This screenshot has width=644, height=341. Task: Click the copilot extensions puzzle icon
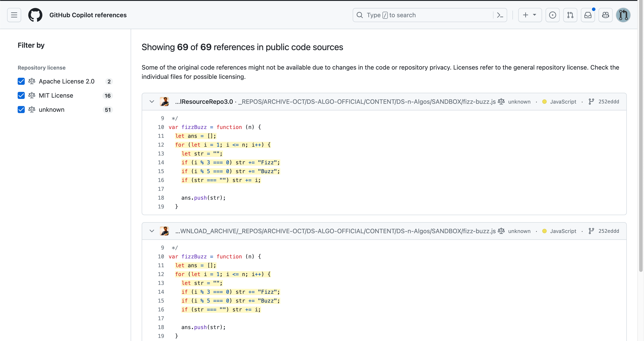pos(606,15)
